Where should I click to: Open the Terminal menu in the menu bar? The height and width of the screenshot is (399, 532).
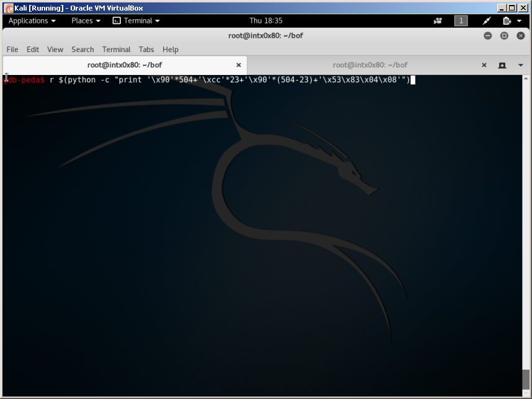click(x=116, y=50)
